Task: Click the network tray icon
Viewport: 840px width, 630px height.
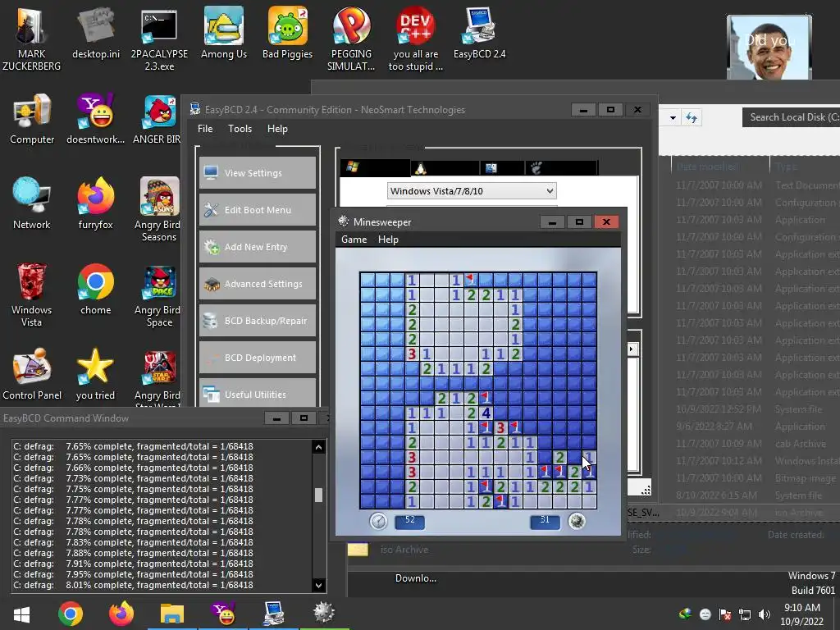Action: 745,614
